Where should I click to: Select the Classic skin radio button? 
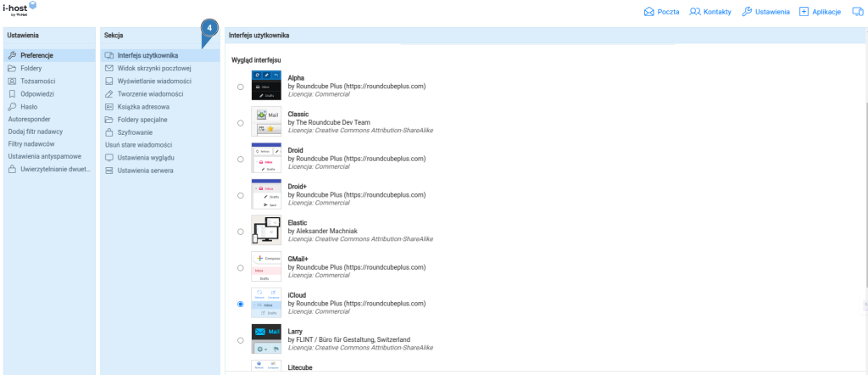(x=240, y=123)
